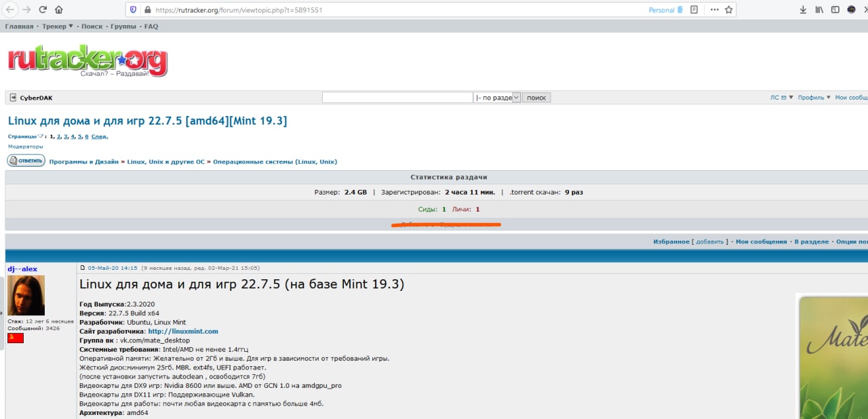Click the vk.com/mate_desktop group text
Screen dimensions: 868x419
155,340
